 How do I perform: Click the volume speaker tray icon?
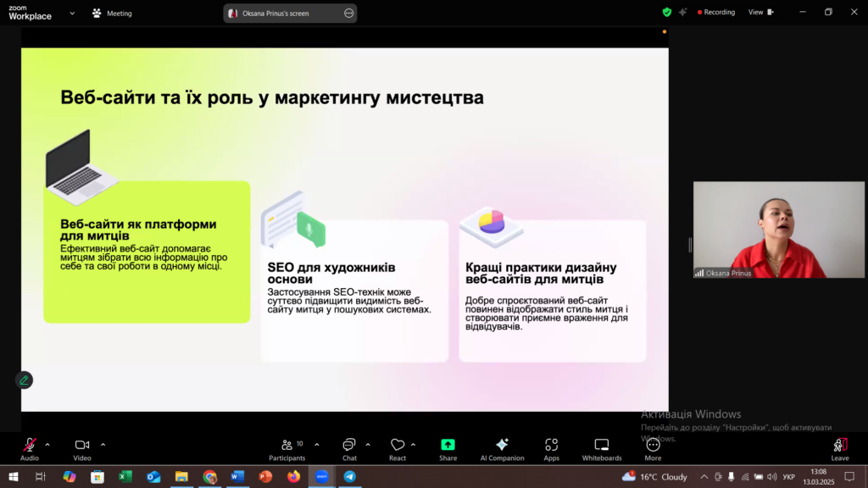point(771,476)
